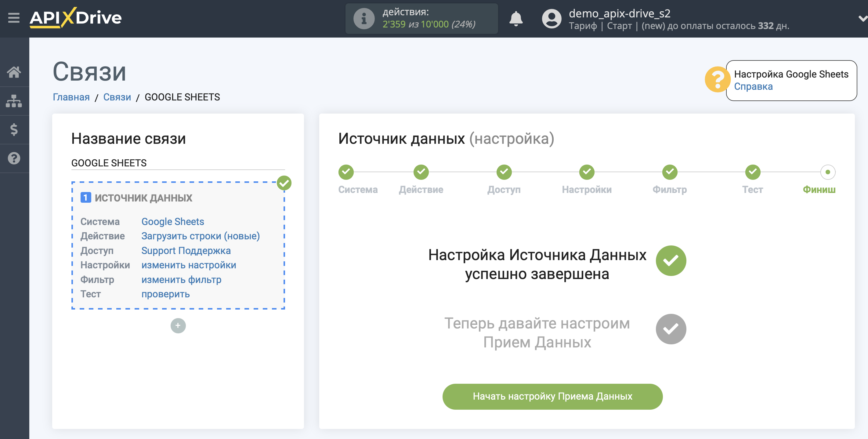Click the Фильтр step label
The width and height of the screenshot is (868, 439).
(x=670, y=190)
